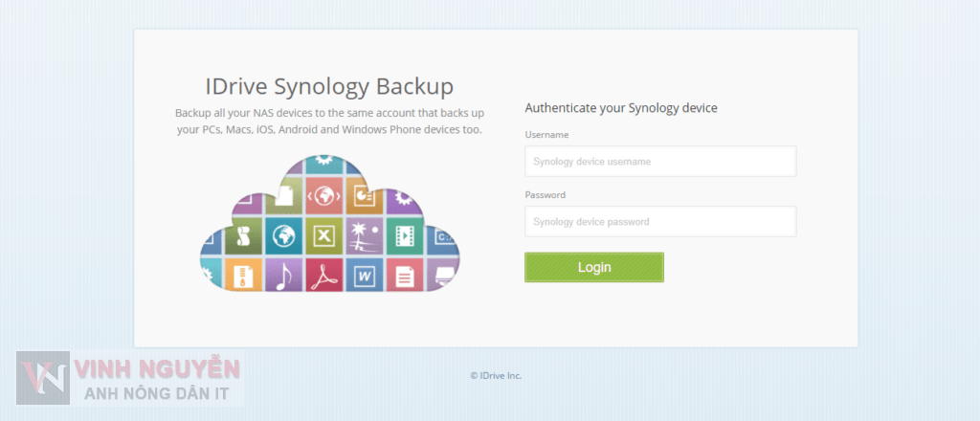This screenshot has height=421, width=980.
Task: Click the purple music note icon
Action: 283,277
